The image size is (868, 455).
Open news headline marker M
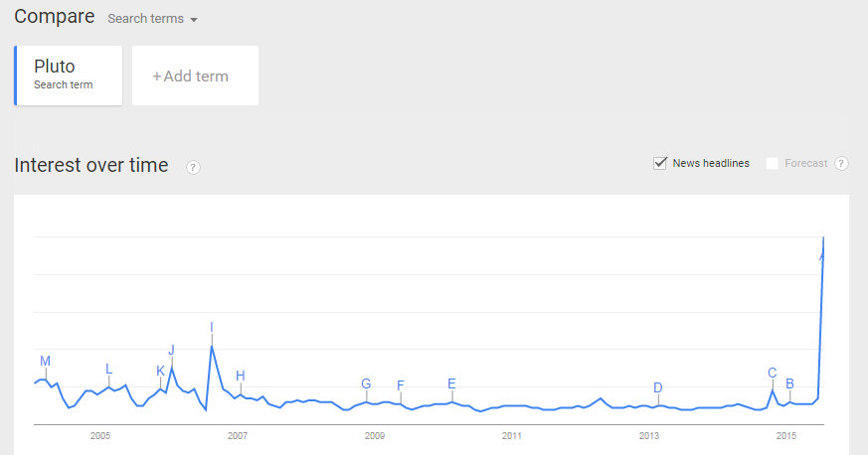click(46, 361)
